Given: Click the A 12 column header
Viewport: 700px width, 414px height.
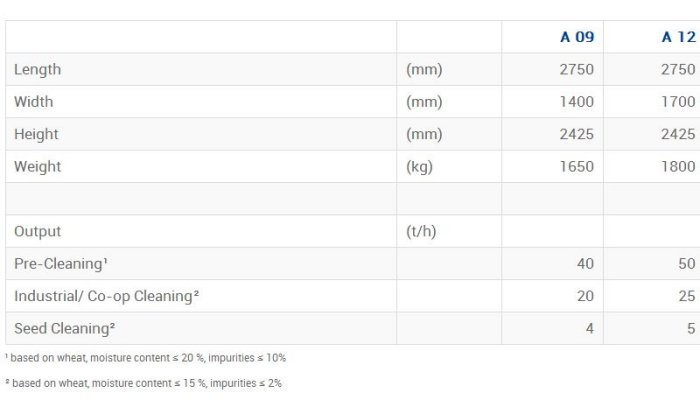Looking at the screenshot, I should [678, 38].
